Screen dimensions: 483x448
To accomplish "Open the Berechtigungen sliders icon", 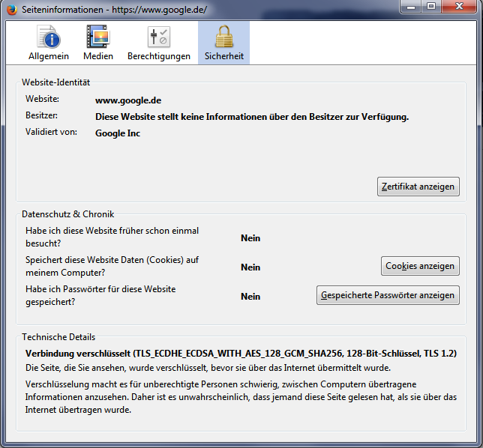I will [159, 37].
